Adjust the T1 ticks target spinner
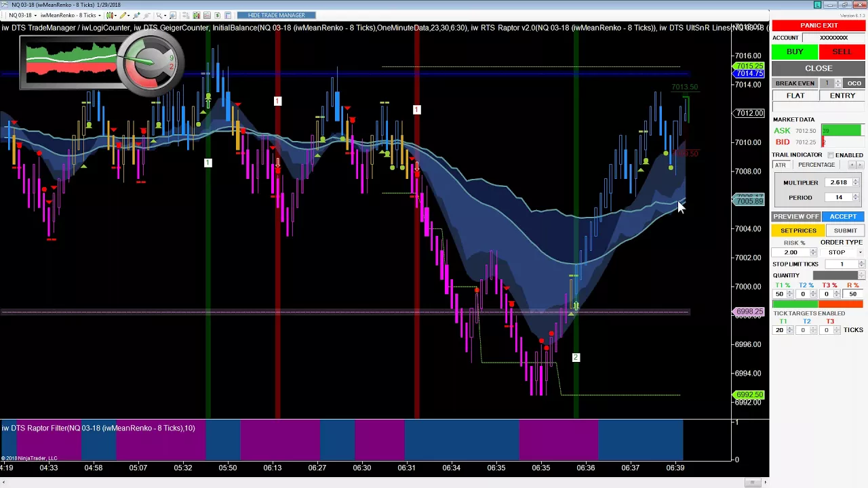Image resolution: width=868 pixels, height=488 pixels. [x=789, y=330]
